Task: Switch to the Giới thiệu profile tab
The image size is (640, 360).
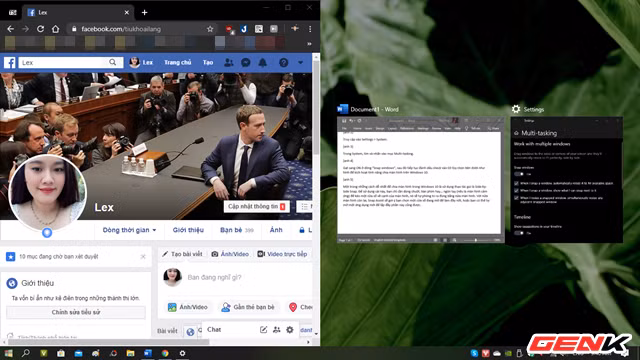Action: pyautogui.click(x=188, y=230)
